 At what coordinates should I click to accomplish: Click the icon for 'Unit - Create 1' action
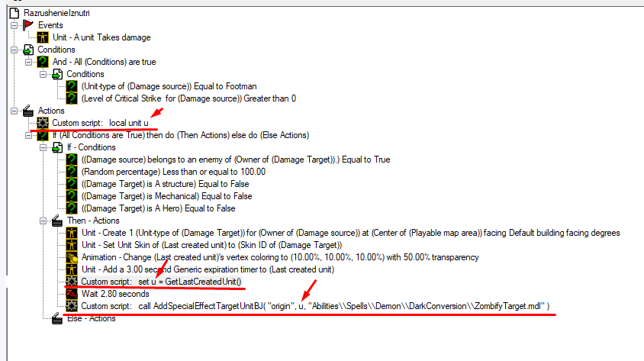pyautogui.click(x=72, y=233)
